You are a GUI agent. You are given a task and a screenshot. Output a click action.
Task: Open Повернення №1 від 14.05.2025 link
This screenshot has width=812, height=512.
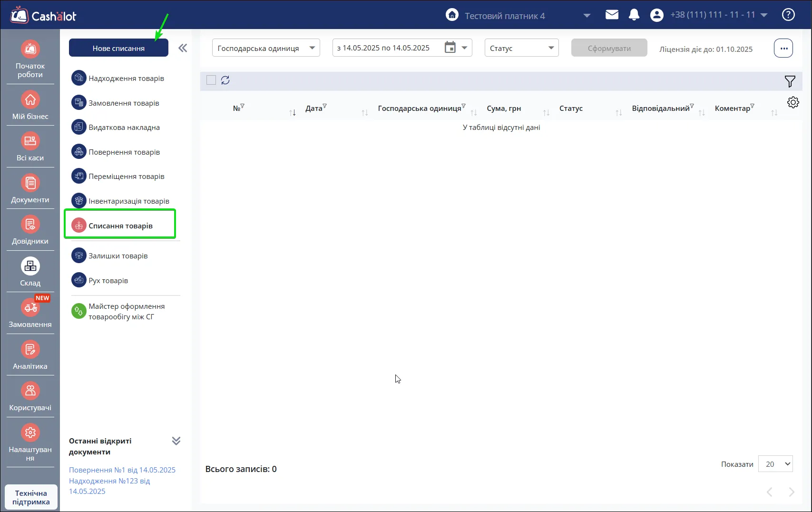pos(122,470)
